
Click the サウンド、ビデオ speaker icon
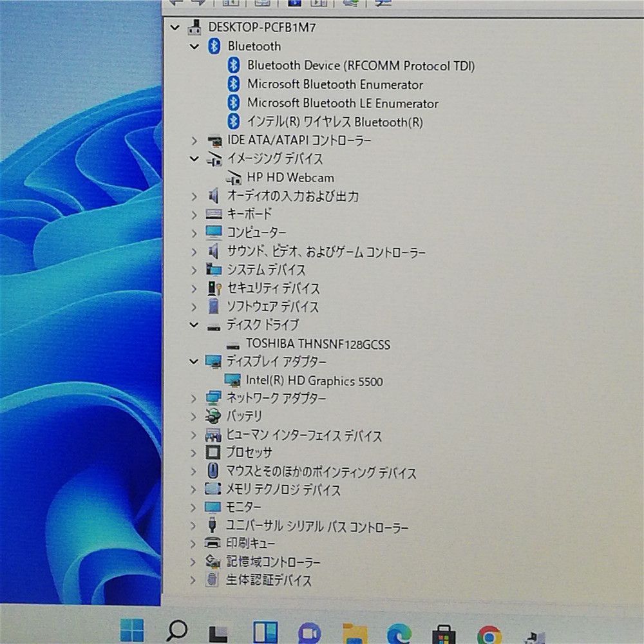214,251
